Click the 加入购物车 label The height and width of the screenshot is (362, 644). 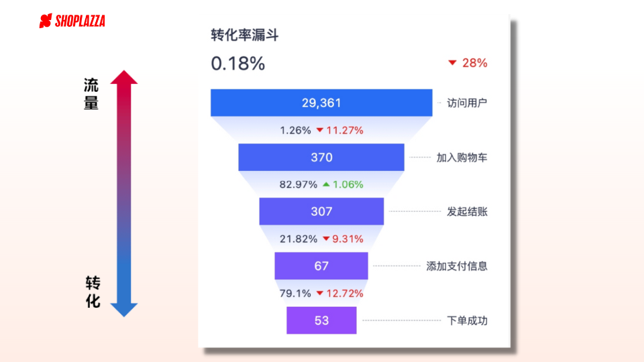tap(462, 158)
